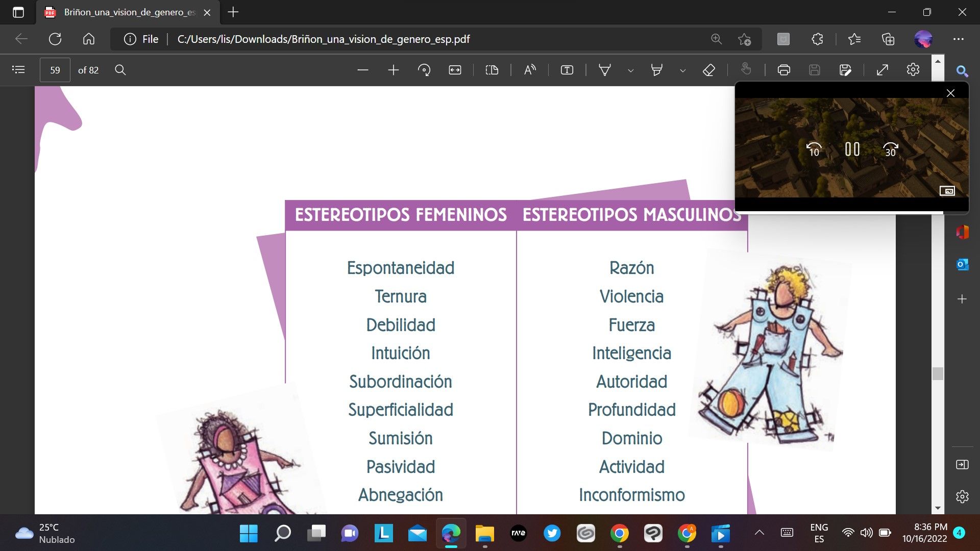Skip video forward 30 seconds
The width and height of the screenshot is (980, 551).
point(890,149)
